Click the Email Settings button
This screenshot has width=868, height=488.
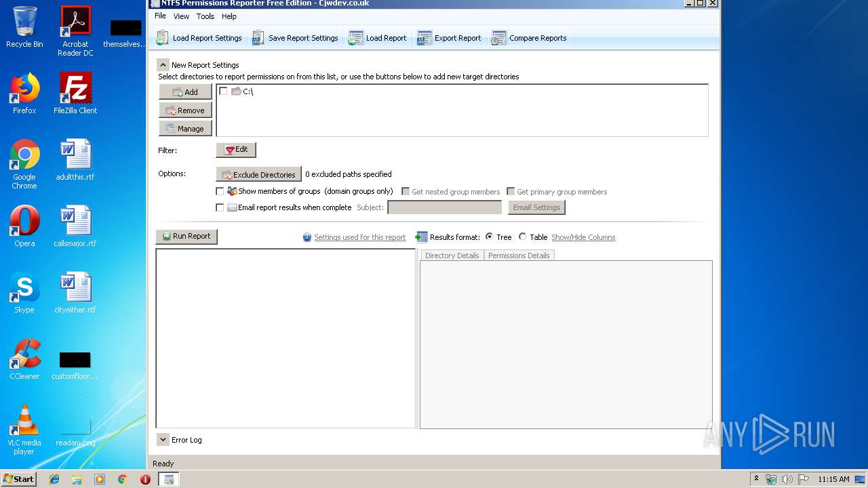point(536,207)
